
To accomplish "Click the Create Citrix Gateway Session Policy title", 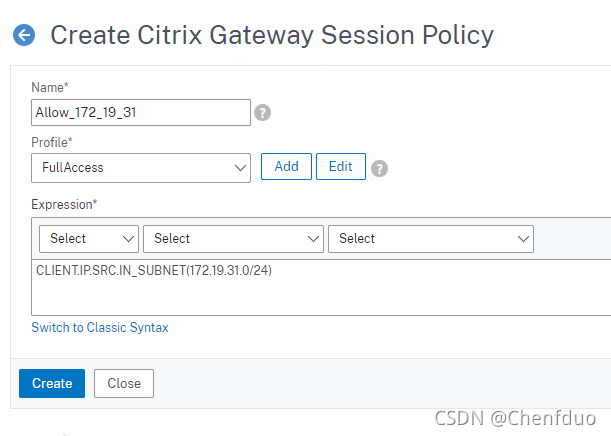I will coord(272,36).
